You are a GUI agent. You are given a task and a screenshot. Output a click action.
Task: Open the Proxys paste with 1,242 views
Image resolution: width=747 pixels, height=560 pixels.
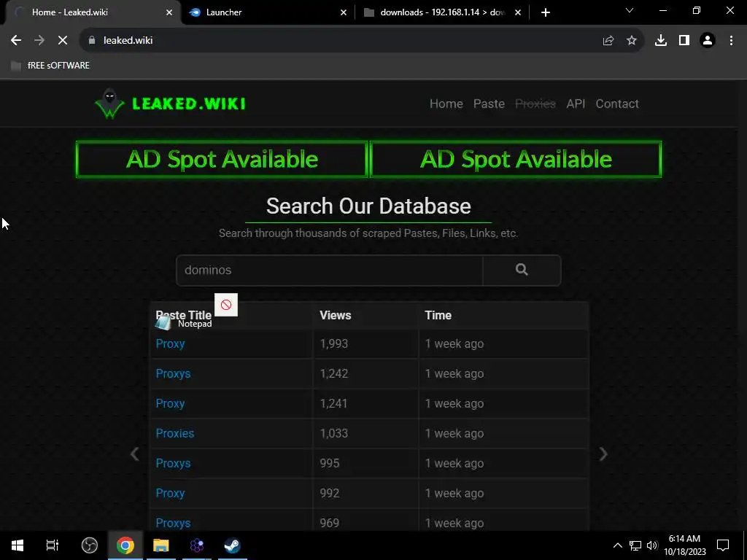point(173,374)
